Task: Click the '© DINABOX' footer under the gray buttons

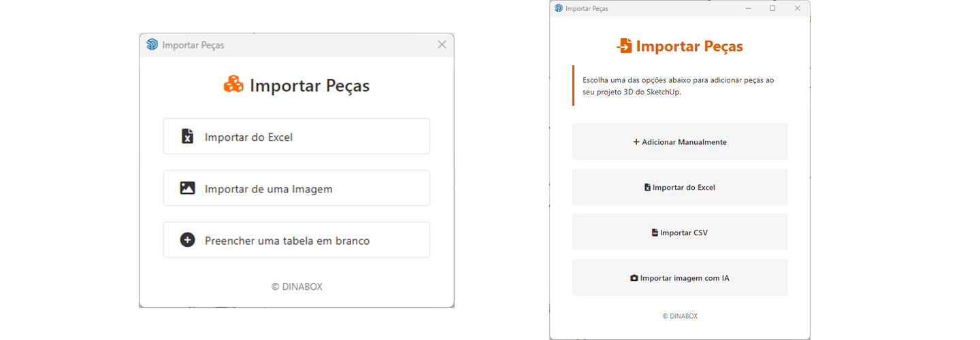Action: (x=680, y=316)
